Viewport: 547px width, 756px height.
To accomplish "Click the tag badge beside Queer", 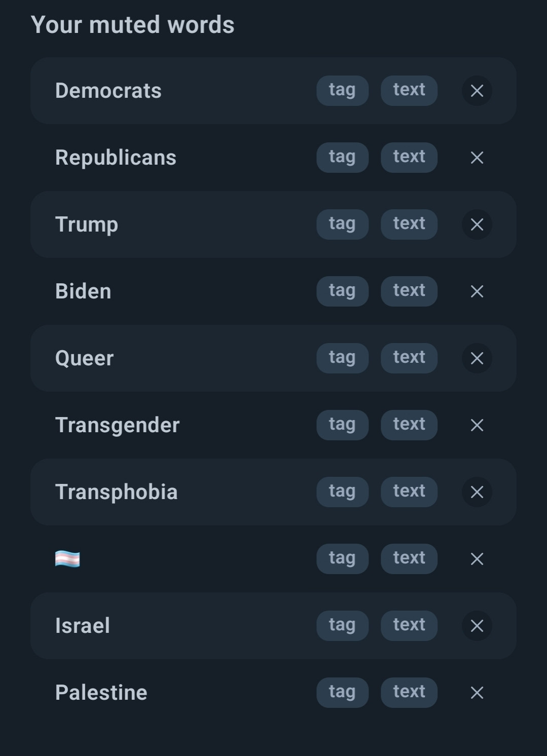I will pyautogui.click(x=342, y=358).
